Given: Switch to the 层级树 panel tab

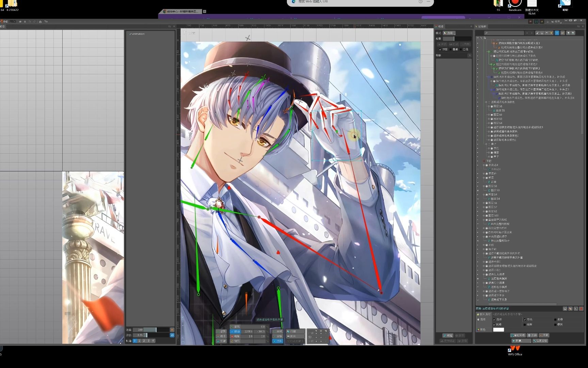Looking at the screenshot, I should click(x=481, y=26).
